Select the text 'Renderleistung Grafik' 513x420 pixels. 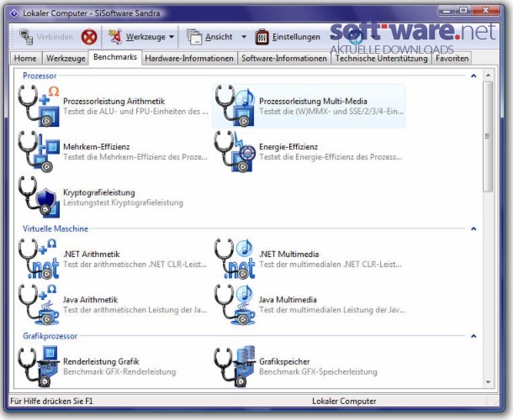point(101,361)
